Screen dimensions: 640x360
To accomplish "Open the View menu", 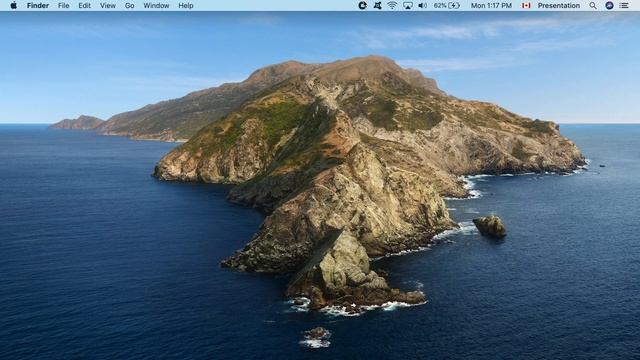I will (x=108, y=5).
